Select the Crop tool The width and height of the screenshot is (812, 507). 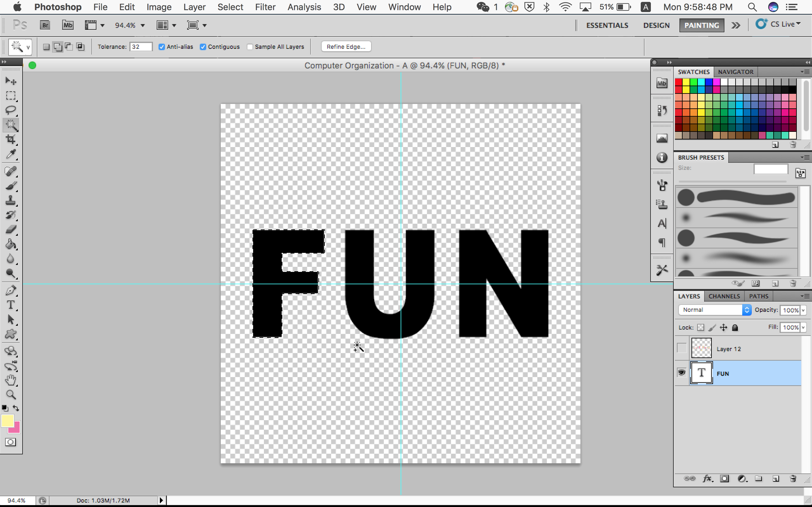(11, 139)
